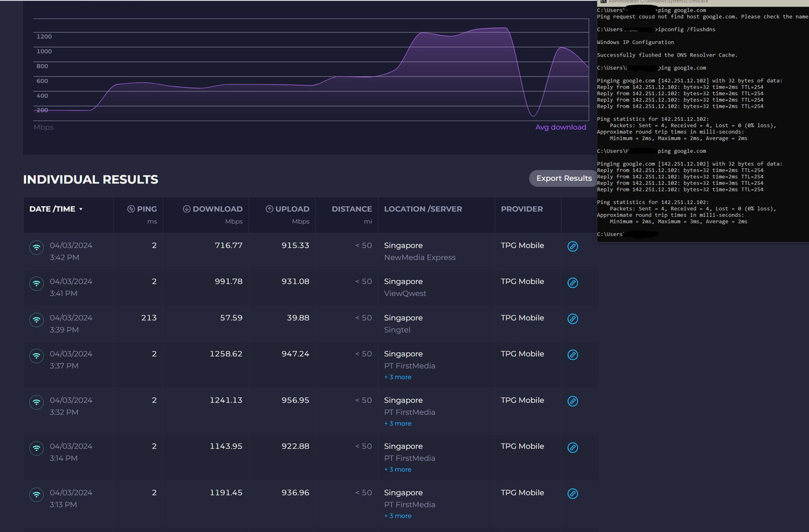This screenshot has width=809, height=532.
Task: Select the PROVIDER column header
Action: coord(522,209)
